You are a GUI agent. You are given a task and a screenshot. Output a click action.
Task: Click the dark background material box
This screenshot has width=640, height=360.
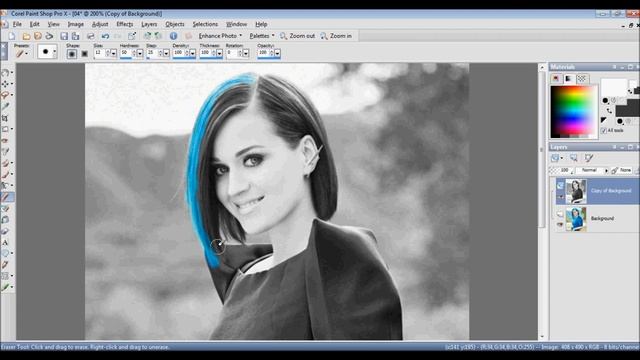point(627,109)
